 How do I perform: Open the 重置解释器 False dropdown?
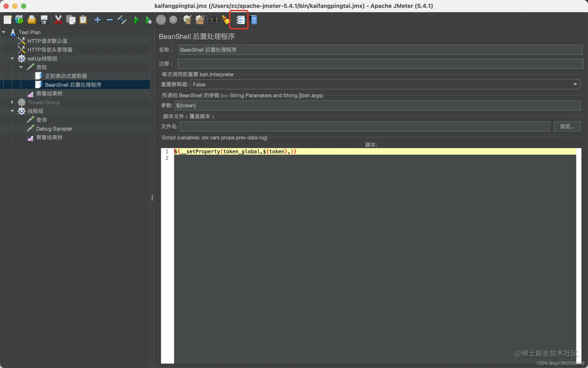point(385,85)
